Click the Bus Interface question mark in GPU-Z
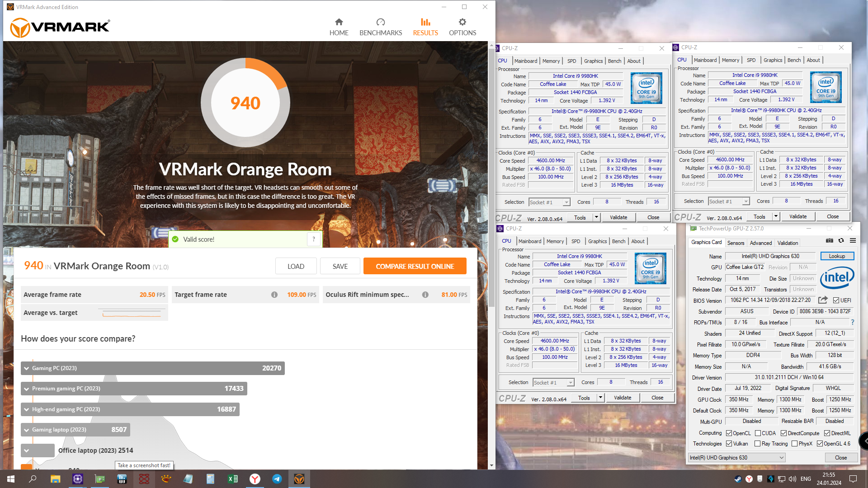868x488 pixels. [853, 323]
